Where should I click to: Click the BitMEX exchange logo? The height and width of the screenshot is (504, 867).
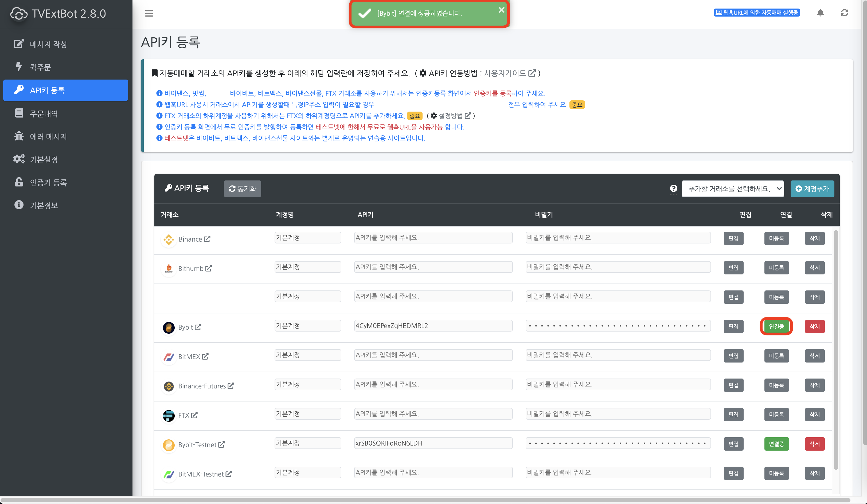pos(169,357)
